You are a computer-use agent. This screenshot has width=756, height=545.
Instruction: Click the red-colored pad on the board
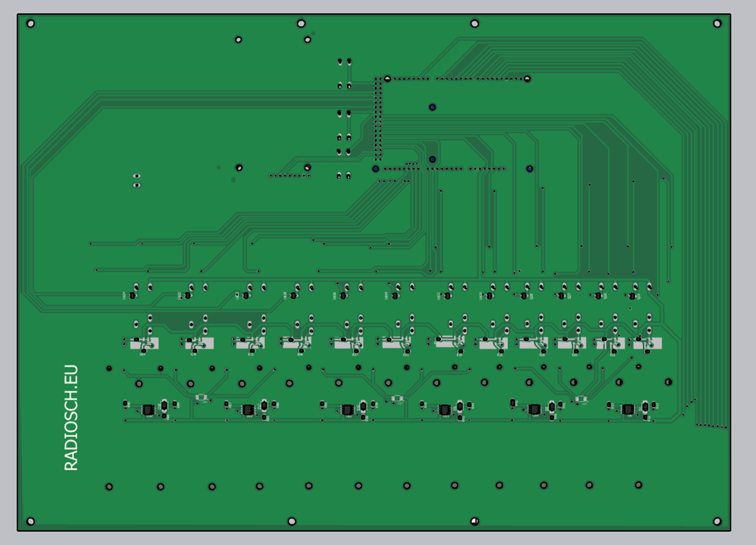pyautogui.click(x=307, y=167)
